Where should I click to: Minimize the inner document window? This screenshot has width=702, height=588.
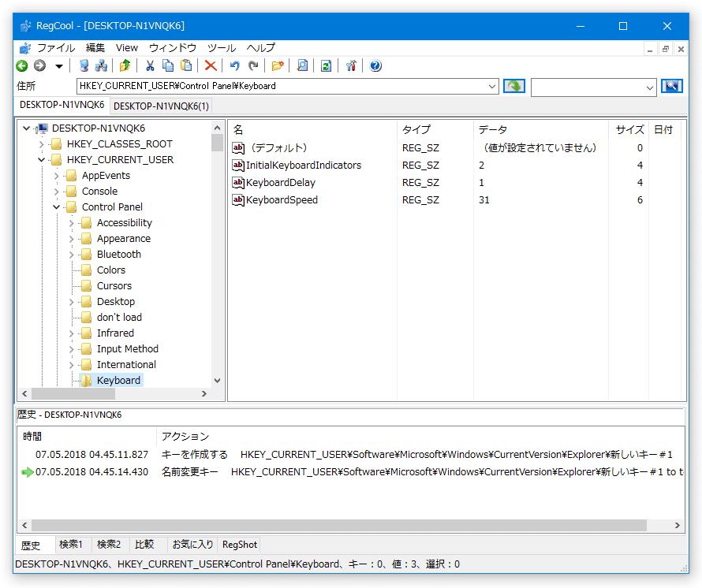pyautogui.click(x=650, y=49)
